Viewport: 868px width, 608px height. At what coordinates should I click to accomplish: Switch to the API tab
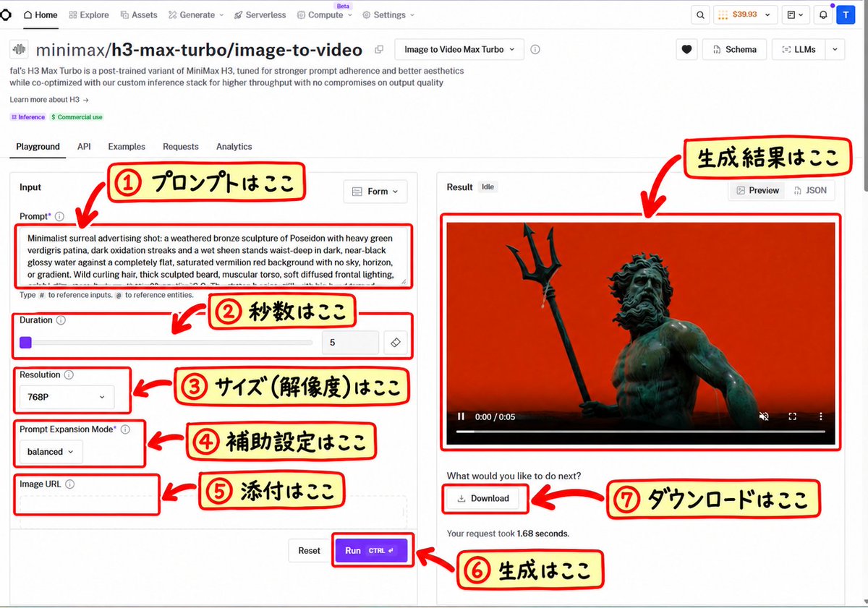84,146
